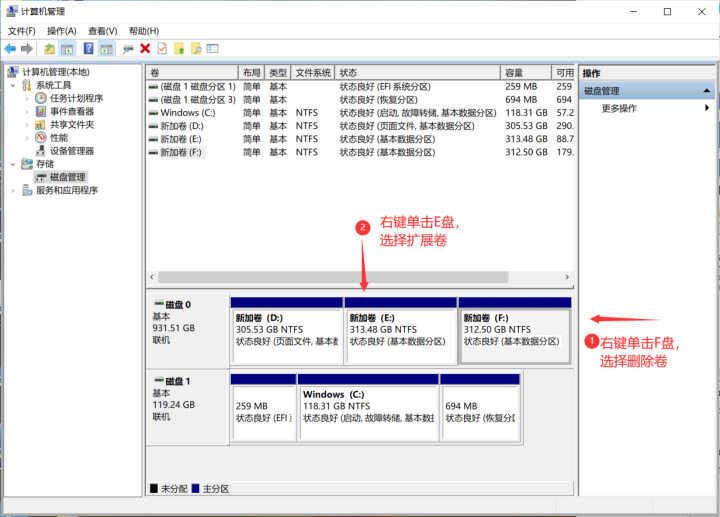Sort by the 状态 column header
This screenshot has height=517, width=720.
417,73
